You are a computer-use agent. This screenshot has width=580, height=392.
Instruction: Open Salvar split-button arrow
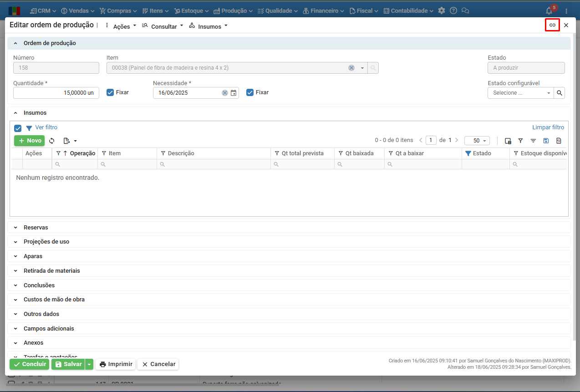point(89,364)
